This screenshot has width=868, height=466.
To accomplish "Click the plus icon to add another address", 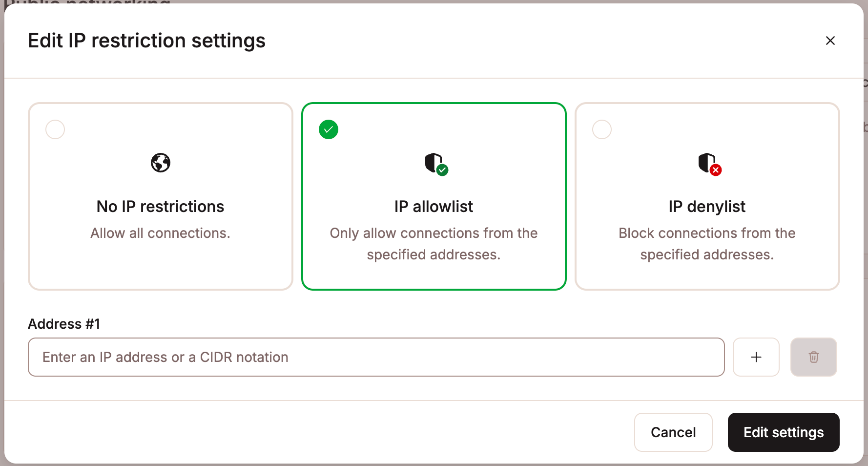I will tap(756, 357).
